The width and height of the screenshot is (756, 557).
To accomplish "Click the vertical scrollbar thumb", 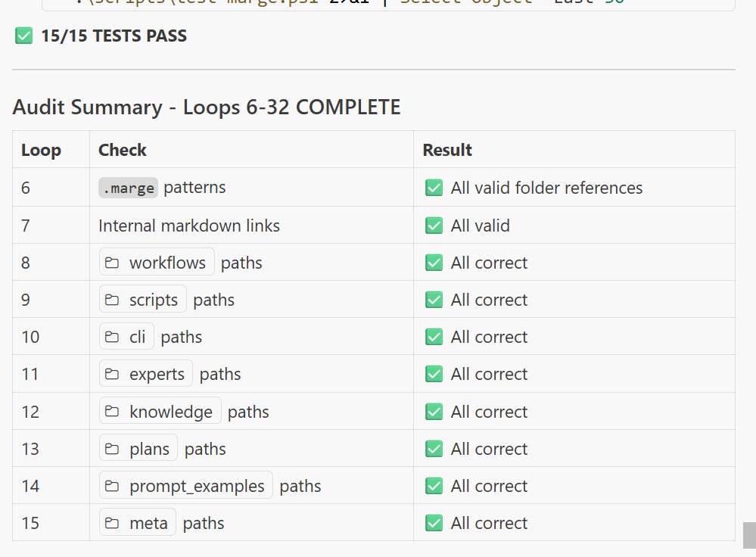I will click(x=749, y=535).
